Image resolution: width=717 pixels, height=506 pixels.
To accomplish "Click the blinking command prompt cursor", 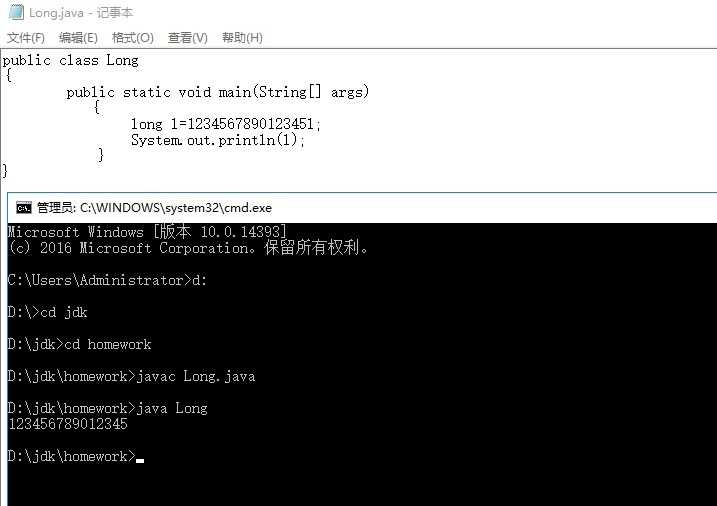I will tap(140, 461).
